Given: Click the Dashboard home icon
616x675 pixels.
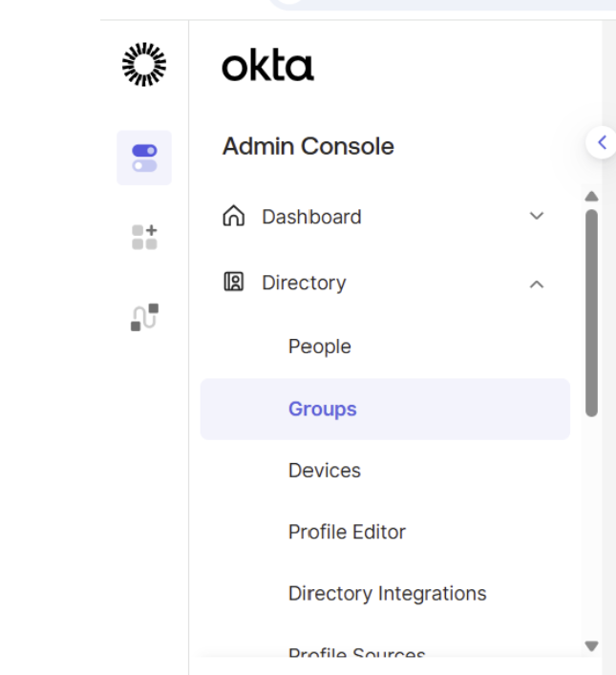Looking at the screenshot, I should click(233, 216).
